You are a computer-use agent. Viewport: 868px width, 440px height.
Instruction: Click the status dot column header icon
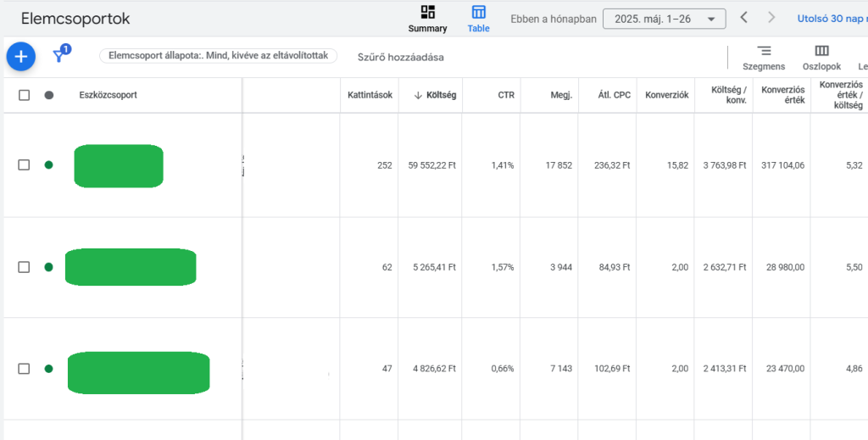(x=48, y=95)
